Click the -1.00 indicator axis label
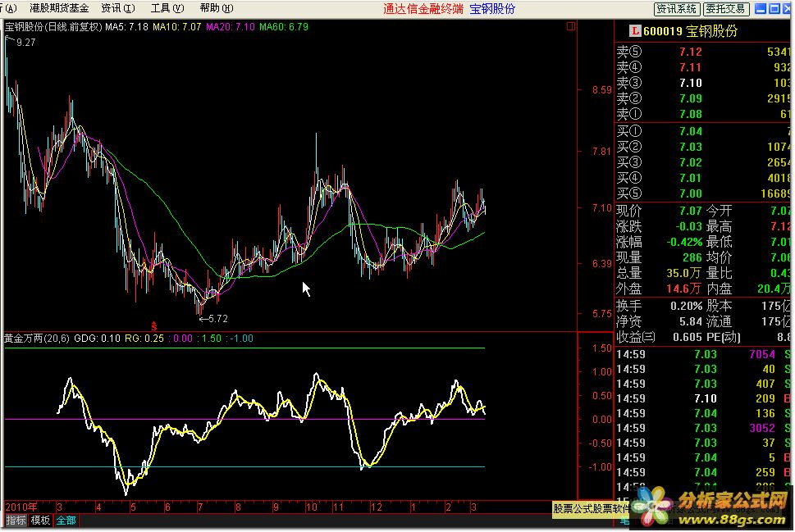 click(x=600, y=467)
